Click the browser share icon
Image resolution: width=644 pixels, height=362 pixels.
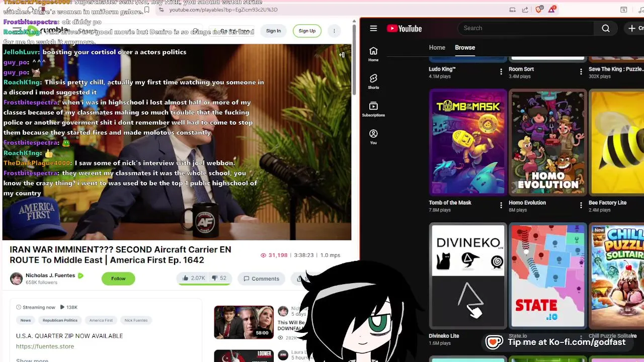pyautogui.click(x=525, y=10)
